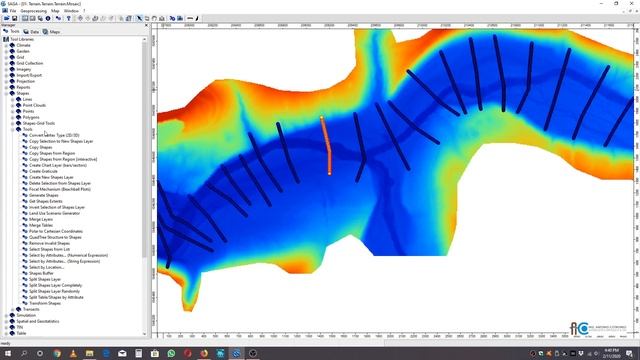Expand the Grid library node
640x360 pixels.
click(x=6, y=57)
